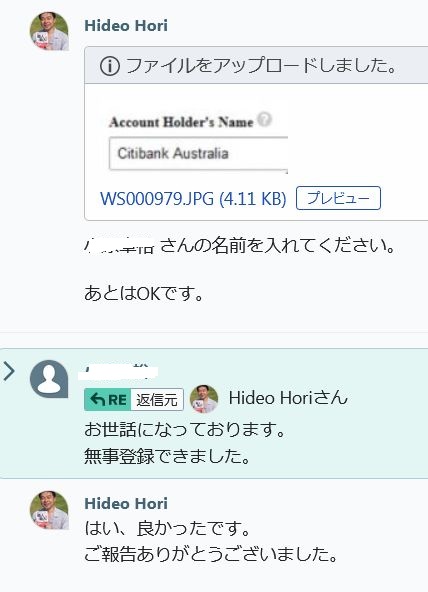
Task: Open the WS000979.JPG file link
Action: coord(193,199)
